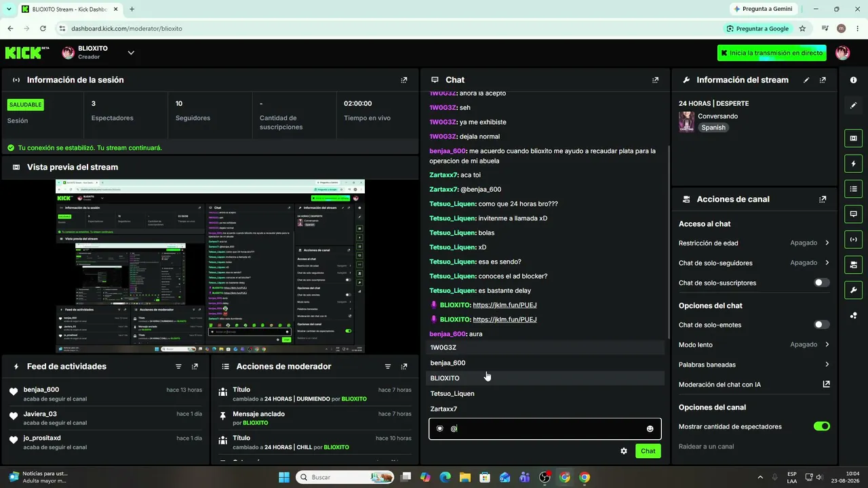Click the chat message input field

pyautogui.click(x=545, y=429)
